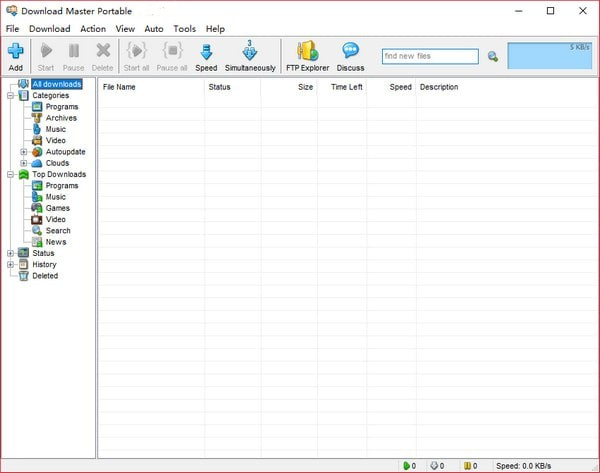Sort by Status column header
The height and width of the screenshot is (473, 600).
click(233, 87)
